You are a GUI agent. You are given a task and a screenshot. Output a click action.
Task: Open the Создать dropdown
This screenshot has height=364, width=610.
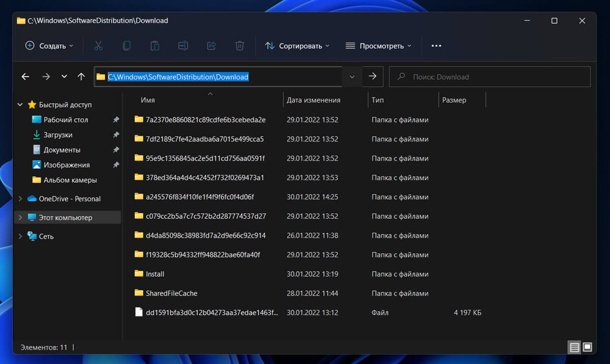click(49, 46)
